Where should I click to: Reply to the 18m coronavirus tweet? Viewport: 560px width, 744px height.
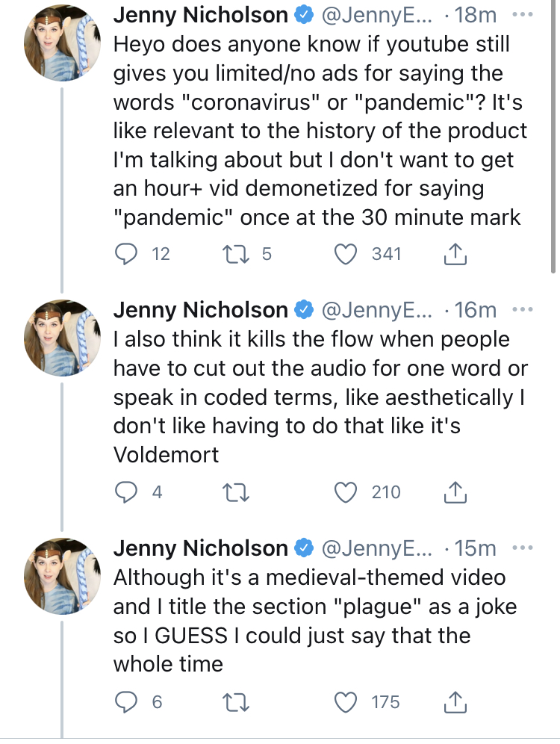127,254
